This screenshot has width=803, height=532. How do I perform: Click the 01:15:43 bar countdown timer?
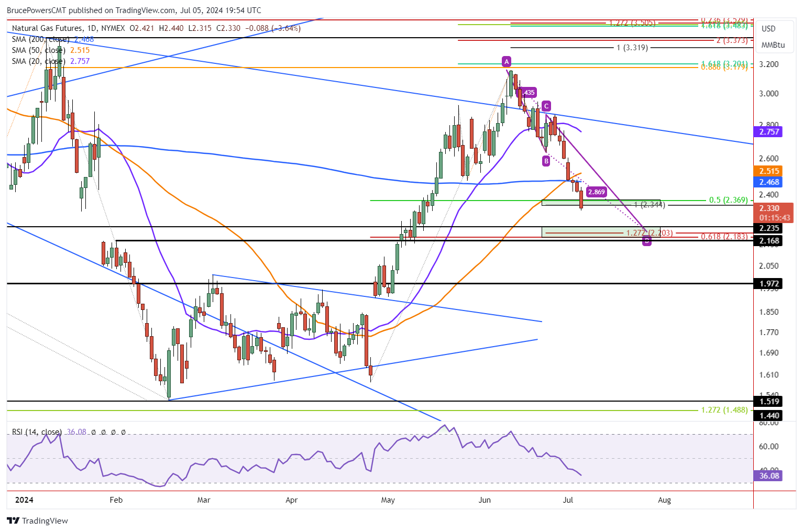(774, 217)
